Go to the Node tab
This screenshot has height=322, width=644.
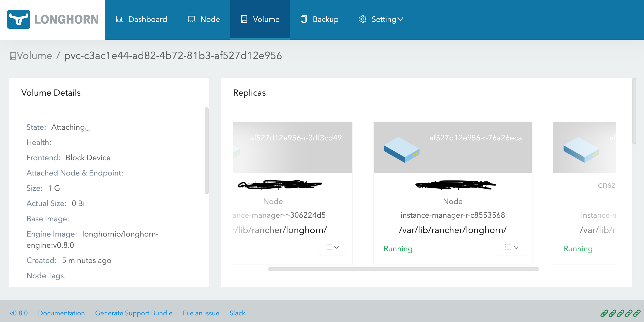pyautogui.click(x=210, y=19)
